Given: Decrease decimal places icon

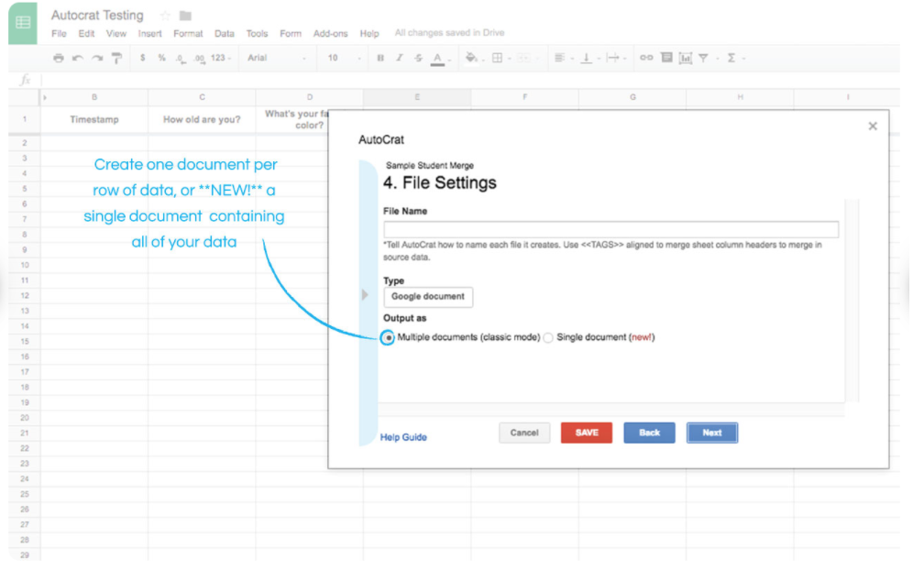Looking at the screenshot, I should point(181,59).
